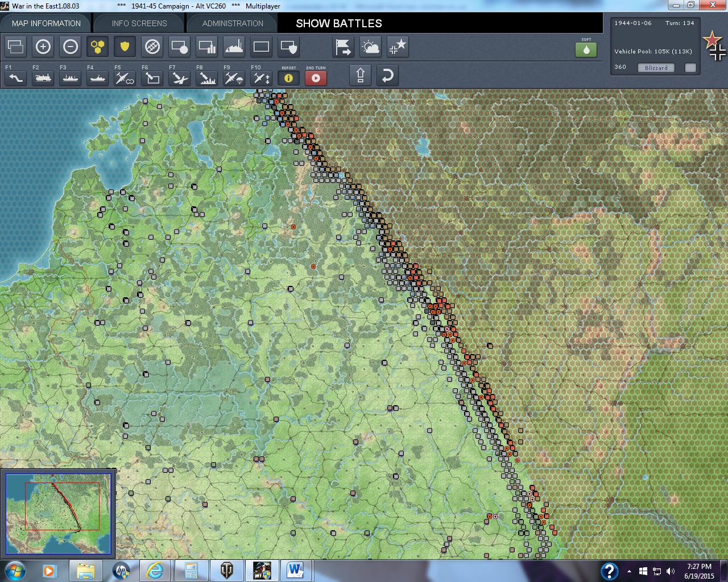
Task: Select F2 rail transport train icon
Action: tap(43, 78)
